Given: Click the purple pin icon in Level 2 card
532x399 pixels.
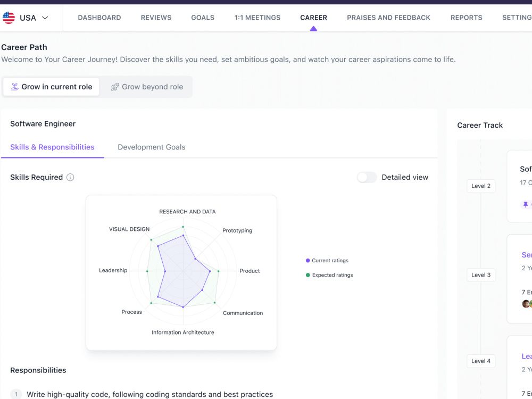Looking at the screenshot, I should point(526,205).
